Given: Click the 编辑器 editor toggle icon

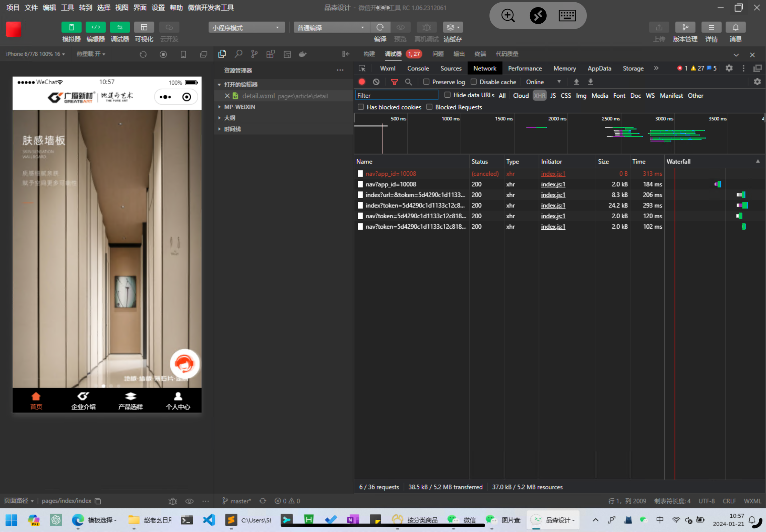Looking at the screenshot, I should [x=96, y=27].
